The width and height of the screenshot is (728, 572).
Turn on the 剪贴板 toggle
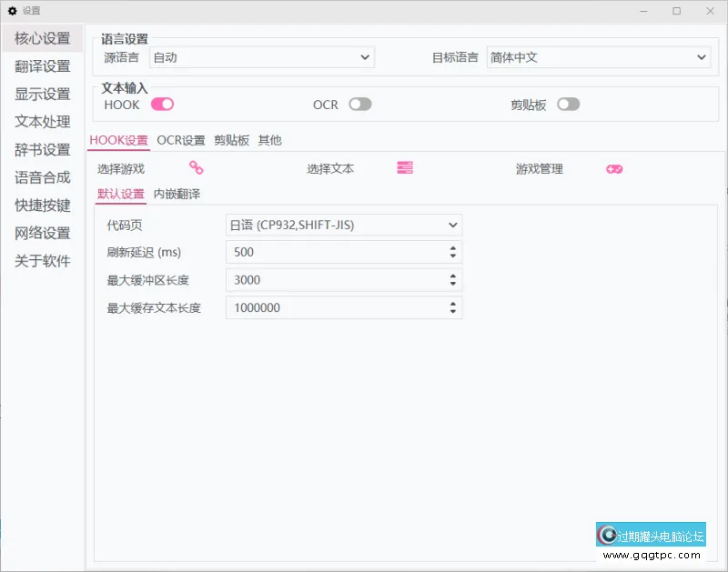(x=568, y=105)
